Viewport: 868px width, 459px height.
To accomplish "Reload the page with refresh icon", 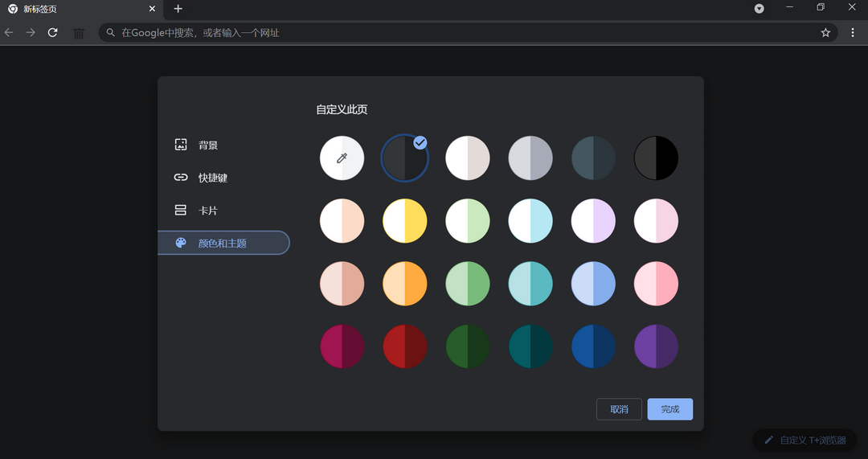I will coord(53,33).
